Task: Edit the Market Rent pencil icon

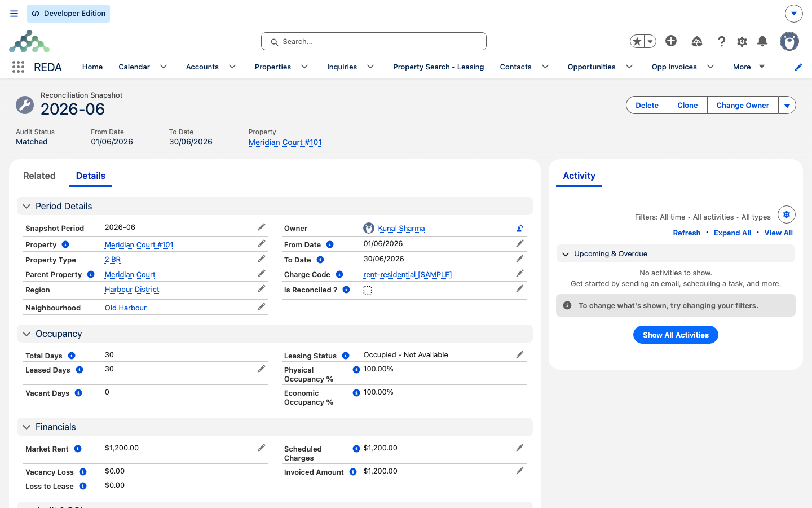Action: coord(262,448)
